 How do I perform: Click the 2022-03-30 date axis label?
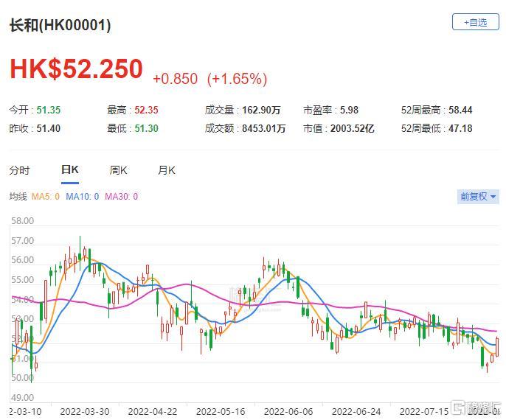pos(85,412)
